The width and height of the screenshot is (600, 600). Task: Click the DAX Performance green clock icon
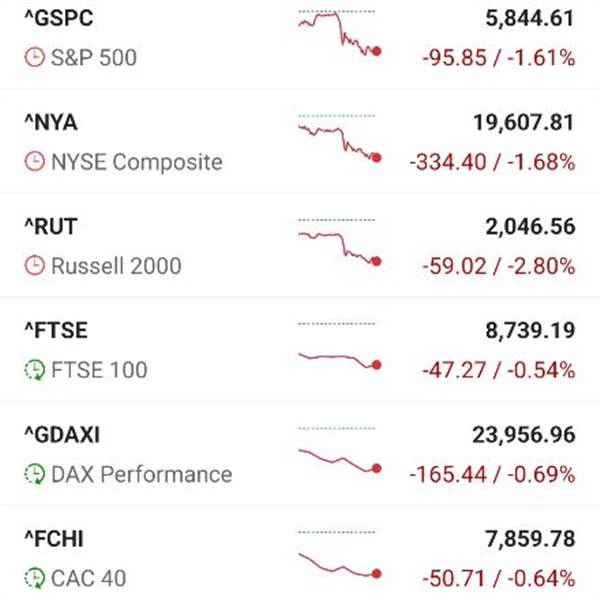point(35,474)
